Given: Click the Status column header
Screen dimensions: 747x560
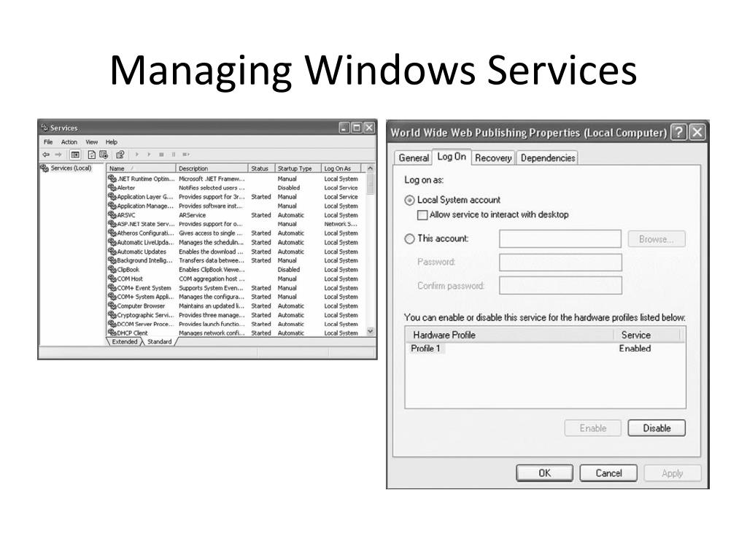Looking at the screenshot, I should [x=262, y=168].
